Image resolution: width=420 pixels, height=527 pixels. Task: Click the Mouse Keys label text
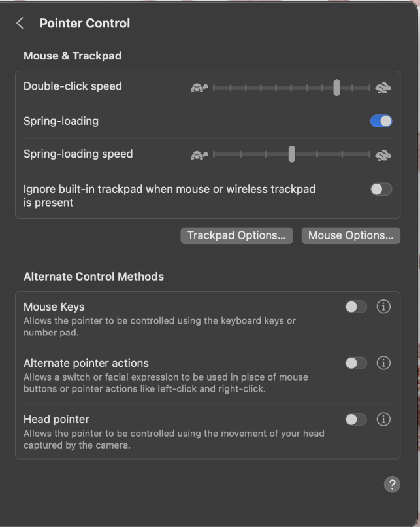click(x=54, y=307)
